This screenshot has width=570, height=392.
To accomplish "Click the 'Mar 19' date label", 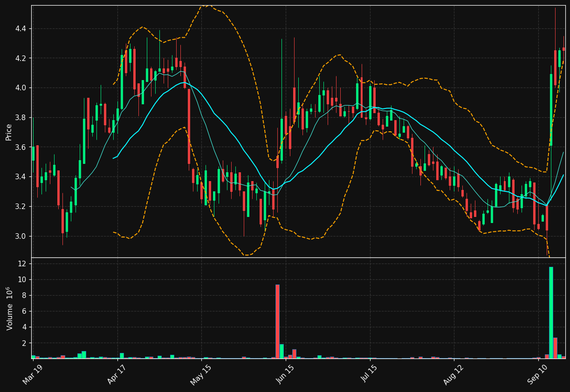I will coord(33,374).
